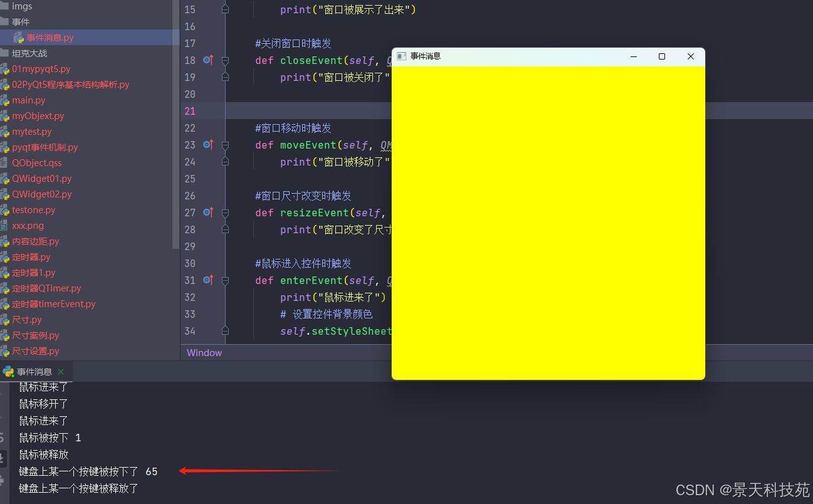Click the Python icon beside QWidget01.py
Image resolution: width=813 pixels, height=504 pixels.
tap(4, 179)
